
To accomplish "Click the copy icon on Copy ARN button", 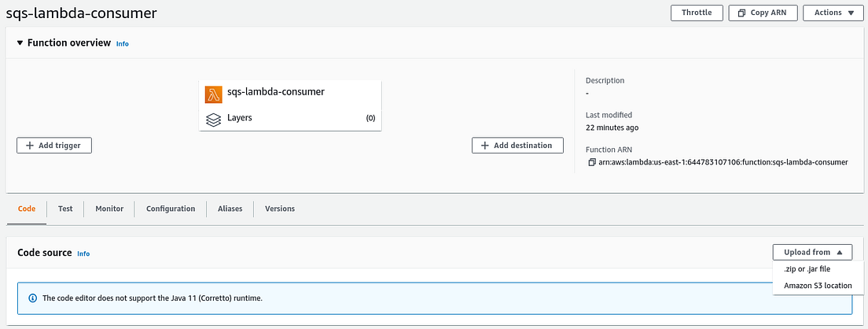I will point(741,13).
